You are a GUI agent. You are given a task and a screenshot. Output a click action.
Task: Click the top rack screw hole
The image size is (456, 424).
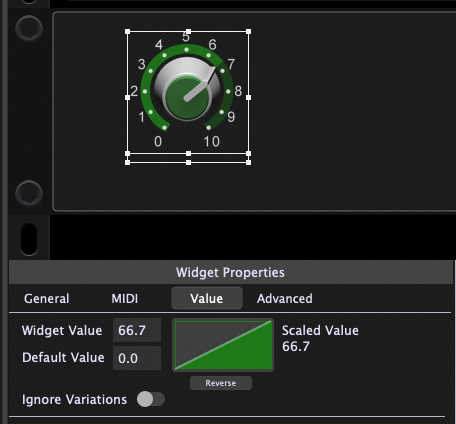29,28
